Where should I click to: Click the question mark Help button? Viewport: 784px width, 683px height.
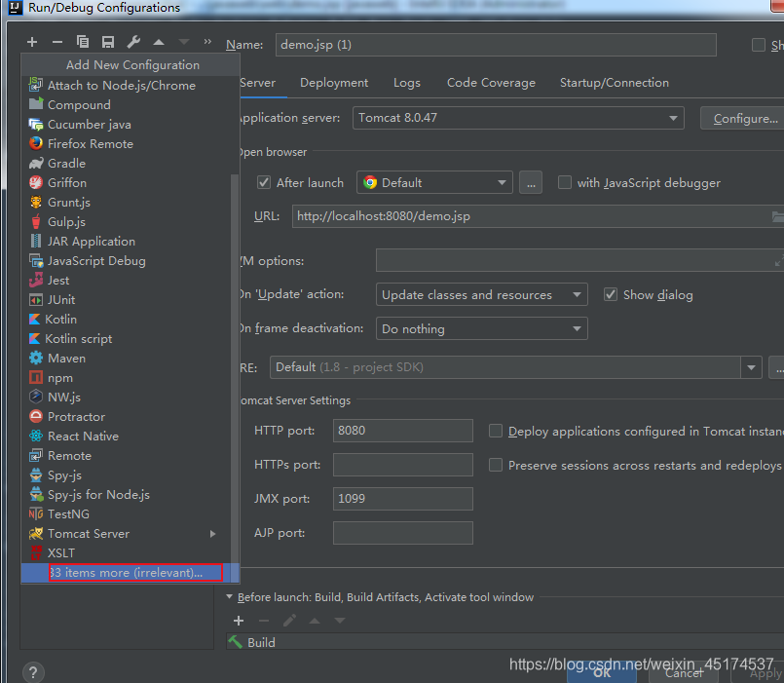(33, 672)
